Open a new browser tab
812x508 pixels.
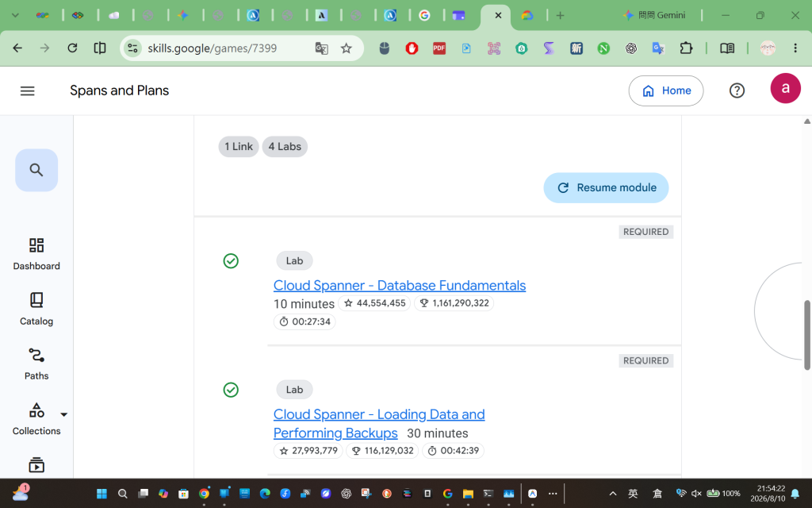pos(560,16)
